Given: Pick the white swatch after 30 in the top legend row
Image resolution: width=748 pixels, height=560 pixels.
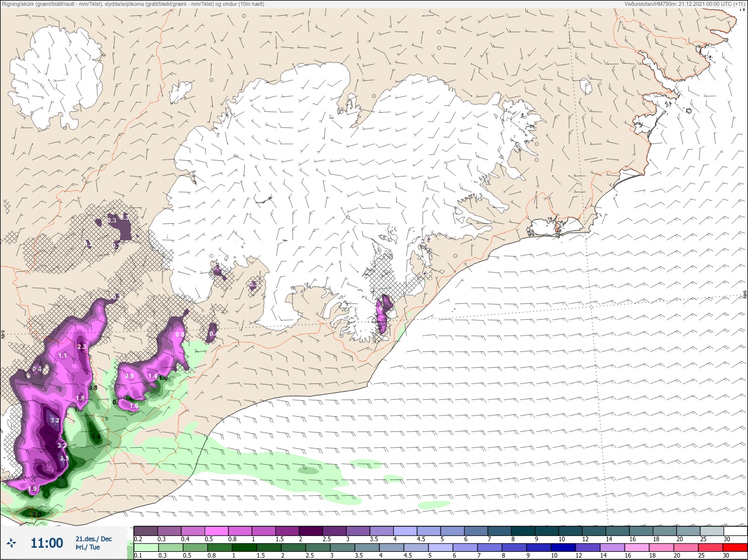Looking at the screenshot, I should click(736, 531).
